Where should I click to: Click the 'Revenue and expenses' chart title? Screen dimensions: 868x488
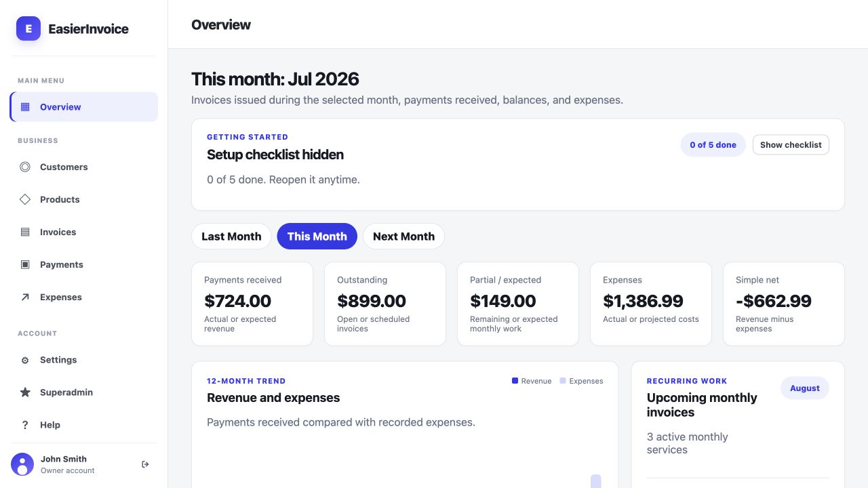pyautogui.click(x=273, y=398)
